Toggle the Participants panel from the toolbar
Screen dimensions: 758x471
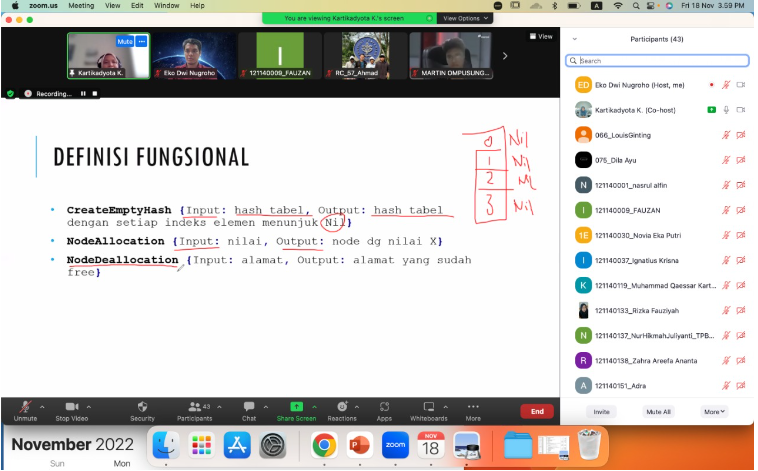coord(194,408)
